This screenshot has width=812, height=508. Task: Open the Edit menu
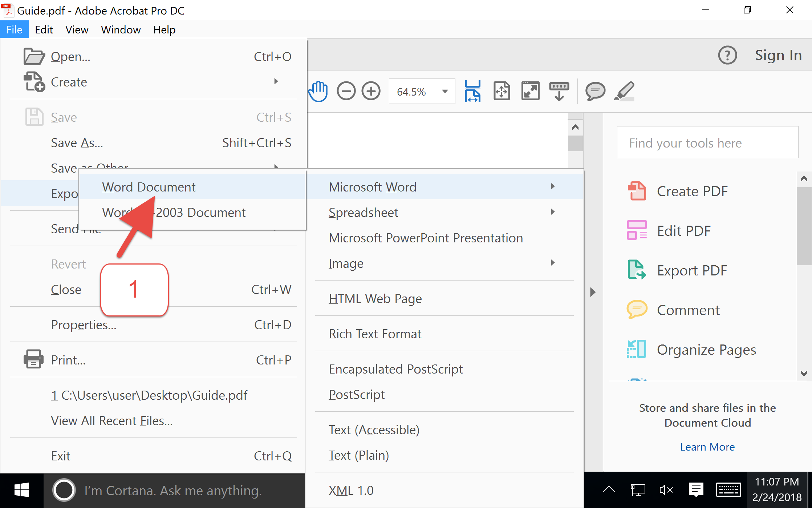click(x=44, y=29)
